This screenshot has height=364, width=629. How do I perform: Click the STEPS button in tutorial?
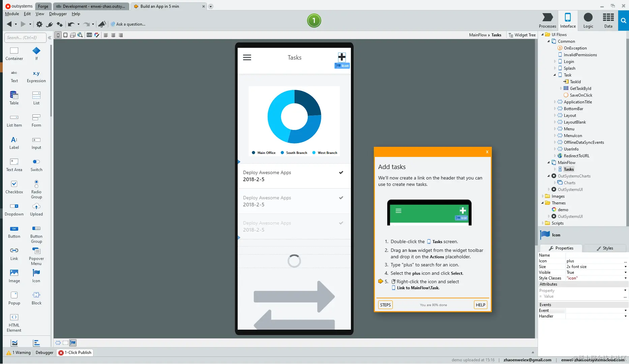pos(385,305)
